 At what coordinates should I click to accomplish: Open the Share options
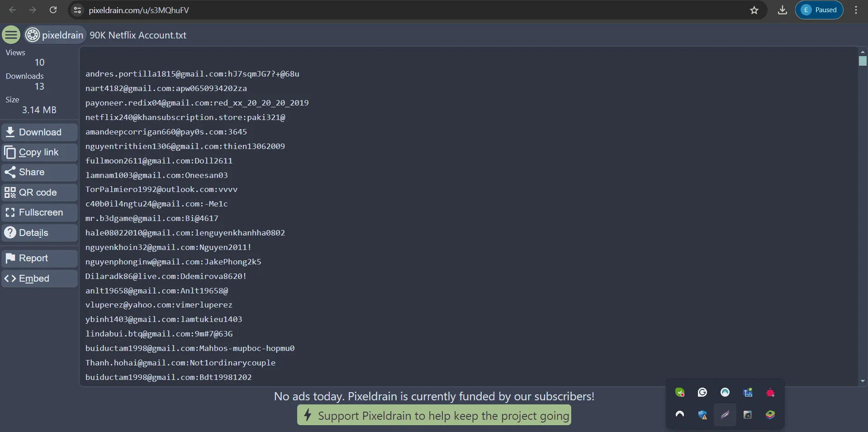point(39,172)
